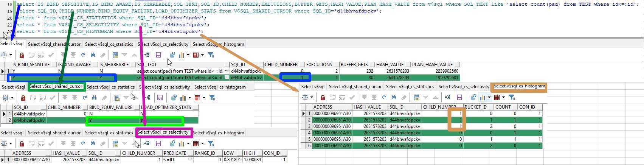Click the PLAN_HASH_VALUE column header
This screenshot has width=644, height=165.
435,65
